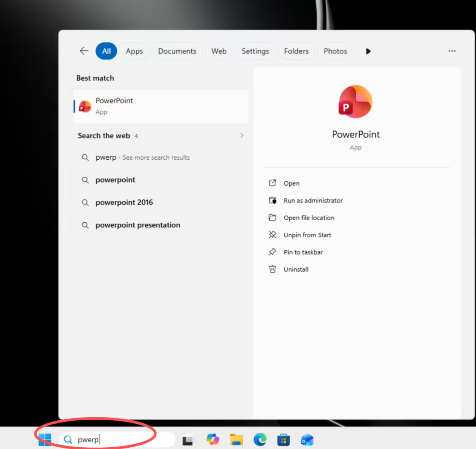Choose Open file location
Image resolution: width=476 pixels, height=449 pixels.
pyautogui.click(x=357, y=218)
